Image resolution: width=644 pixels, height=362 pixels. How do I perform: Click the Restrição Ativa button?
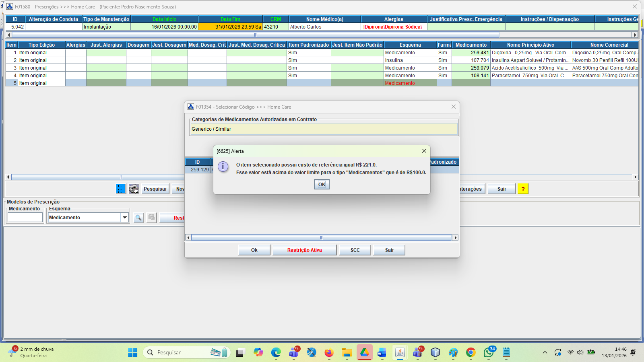304,250
